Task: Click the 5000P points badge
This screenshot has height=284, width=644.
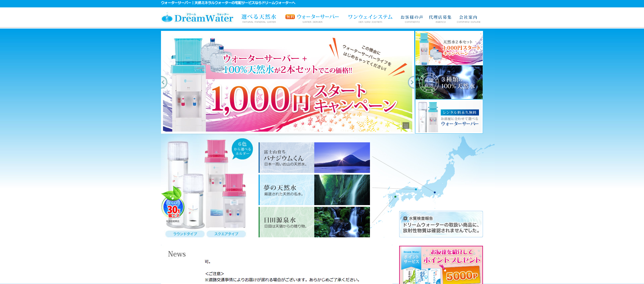Action: pos(462,276)
